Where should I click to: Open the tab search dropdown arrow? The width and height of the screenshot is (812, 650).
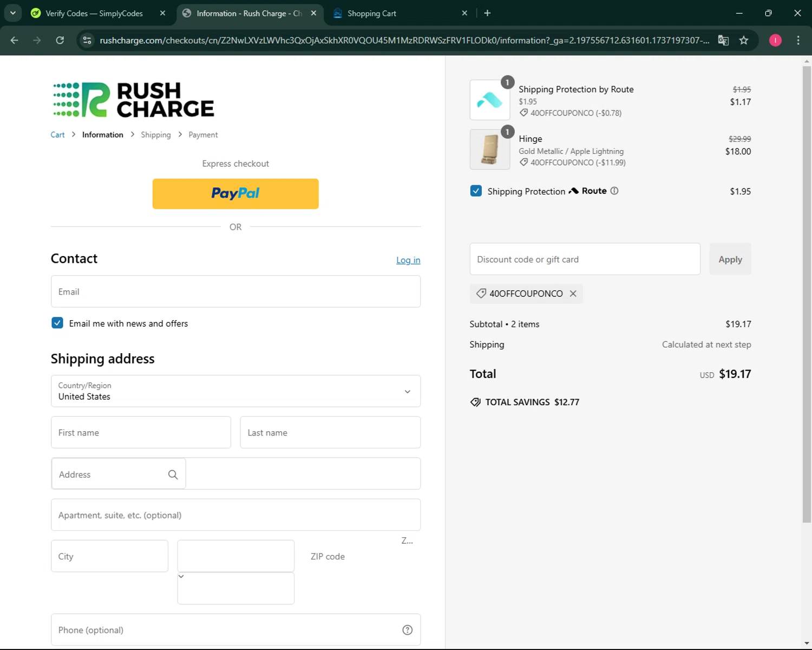click(13, 13)
